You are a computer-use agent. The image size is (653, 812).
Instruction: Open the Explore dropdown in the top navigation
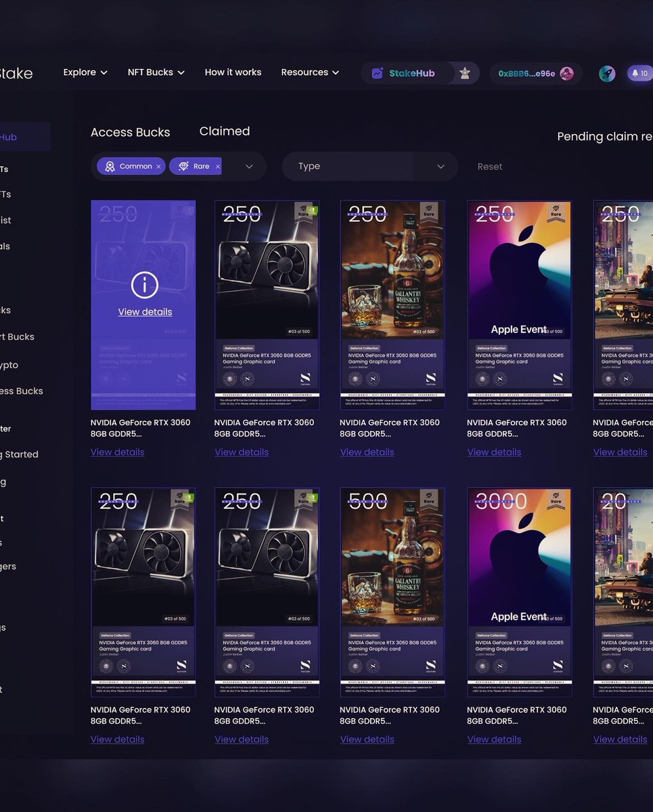pos(85,72)
